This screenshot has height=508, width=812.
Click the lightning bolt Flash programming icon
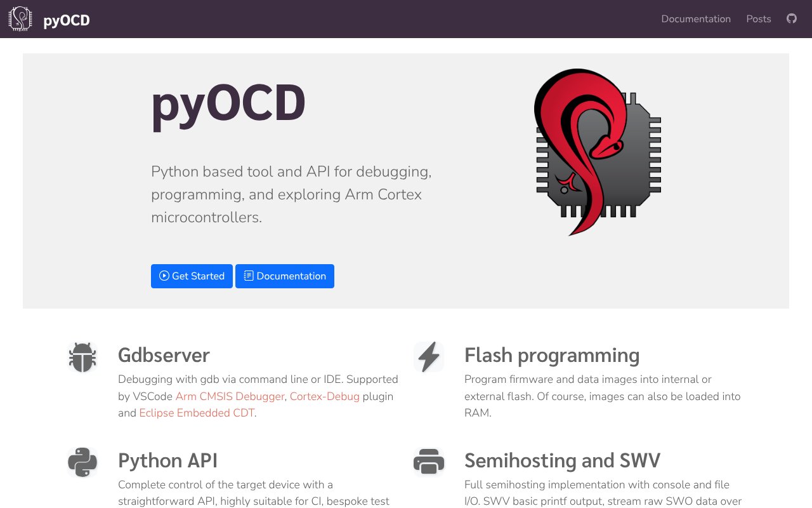click(429, 357)
